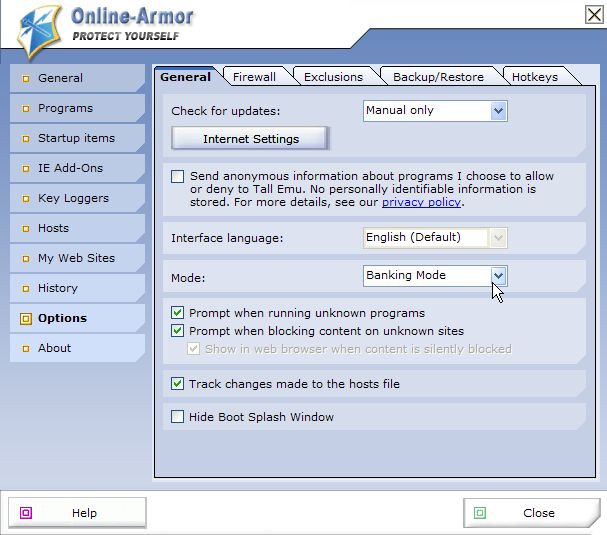Image resolution: width=607 pixels, height=535 pixels.
Task: Toggle Track changes made to hosts file
Action: pos(177,384)
